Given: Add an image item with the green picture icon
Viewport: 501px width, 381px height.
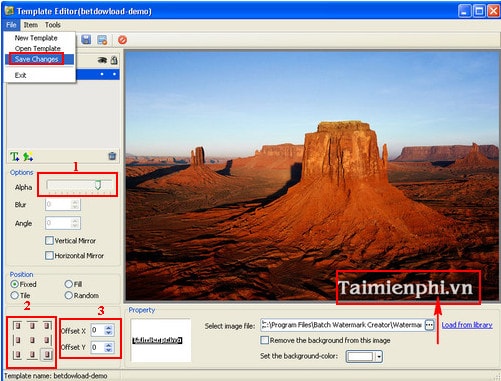Looking at the screenshot, I should point(28,156).
